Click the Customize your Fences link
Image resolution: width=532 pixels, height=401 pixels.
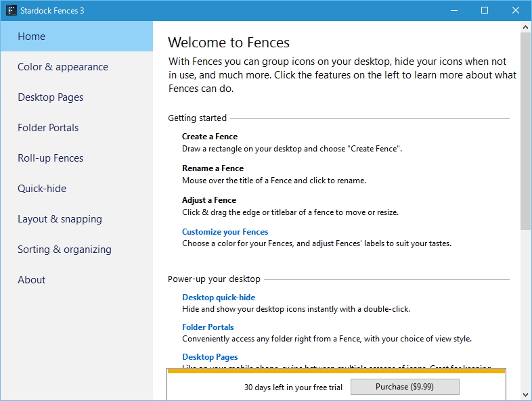coord(225,232)
